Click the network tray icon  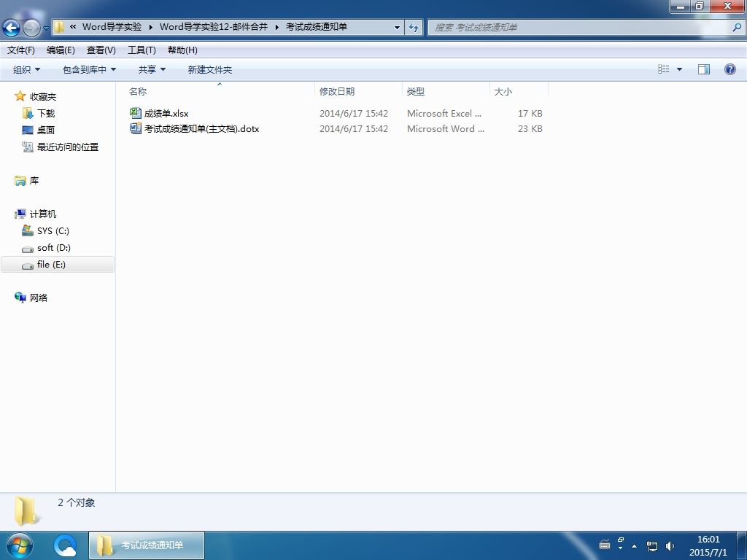tap(651, 546)
